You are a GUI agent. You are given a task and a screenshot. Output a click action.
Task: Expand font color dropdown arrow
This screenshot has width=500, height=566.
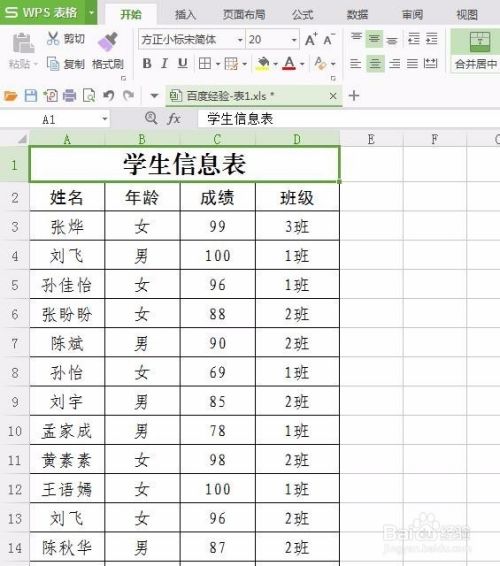tap(302, 64)
